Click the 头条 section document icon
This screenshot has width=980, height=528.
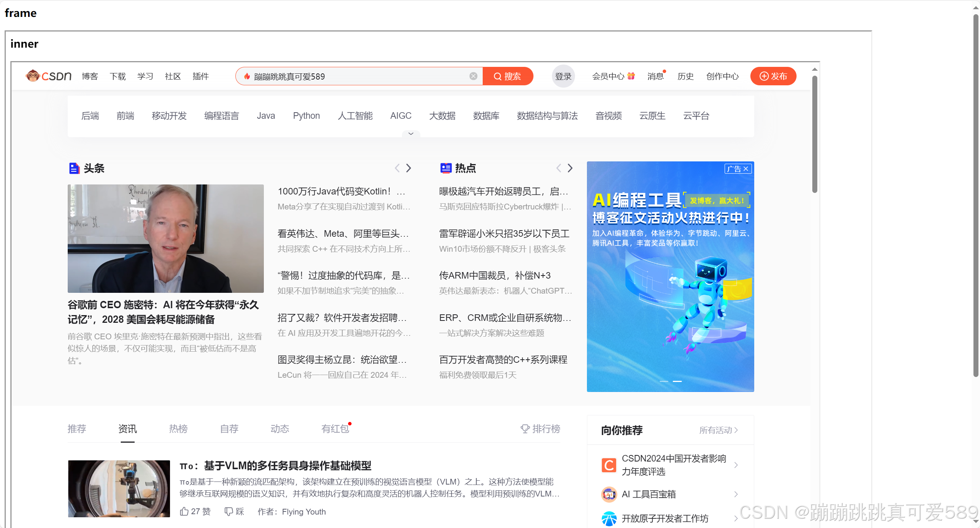(x=74, y=168)
